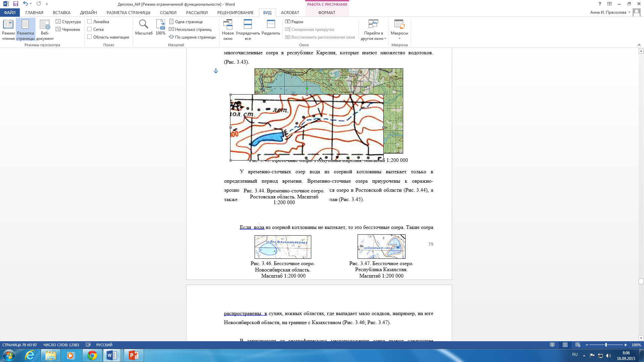Expand the Undo history dropdown arrow
Viewport: 644px width, 362px height.
point(31,4)
